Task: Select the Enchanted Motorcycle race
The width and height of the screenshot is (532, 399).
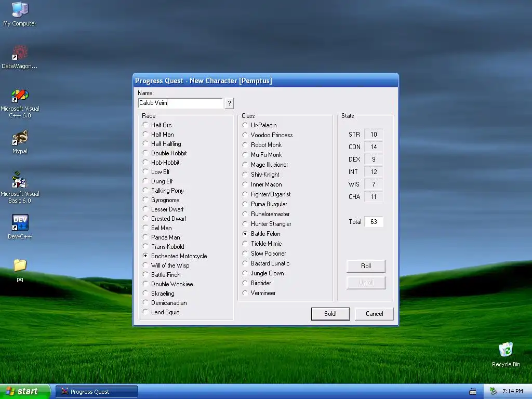Action: pos(175,256)
